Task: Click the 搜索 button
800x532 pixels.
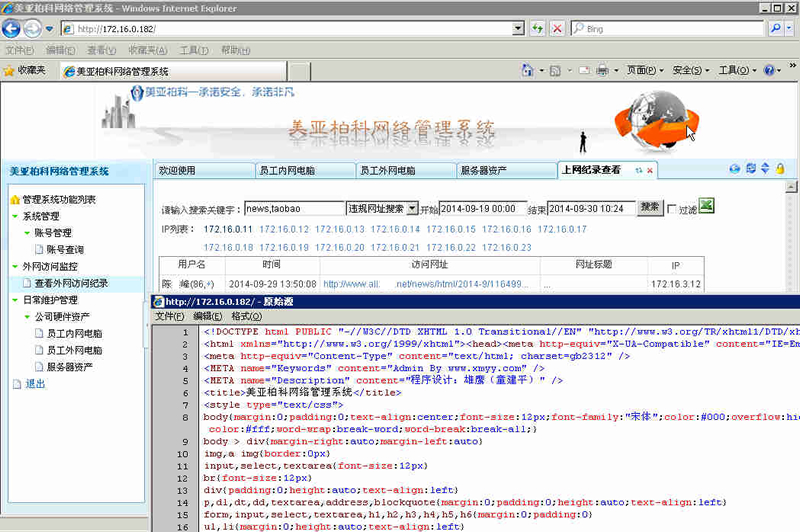Action: click(649, 207)
